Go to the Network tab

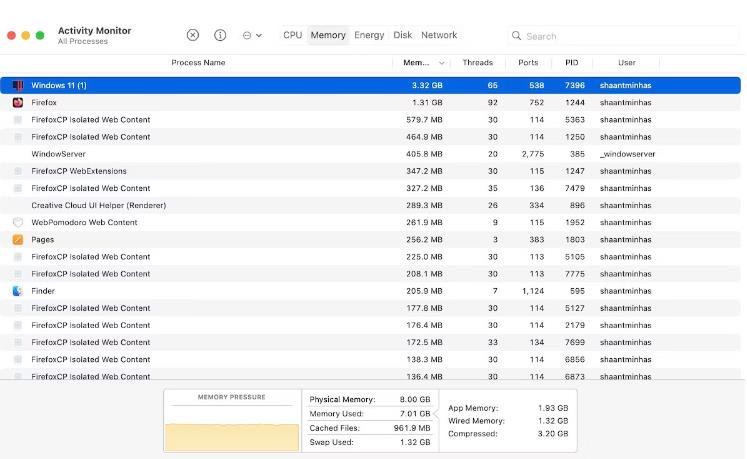(439, 35)
